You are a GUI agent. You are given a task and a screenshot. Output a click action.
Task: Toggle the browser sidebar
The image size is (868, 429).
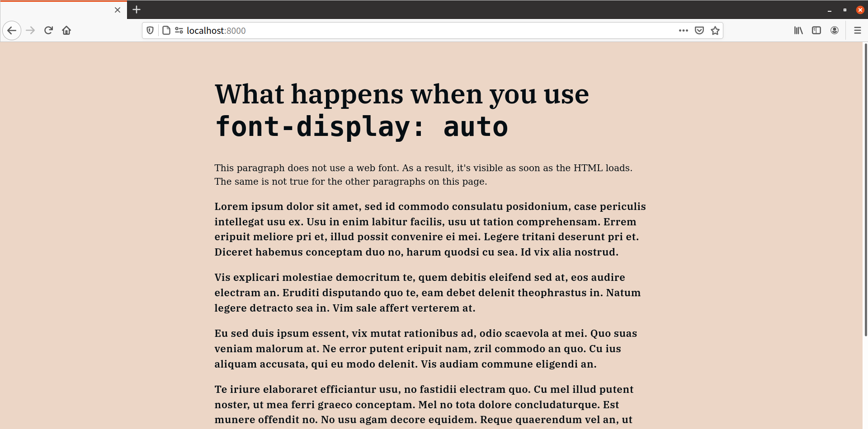click(x=816, y=30)
